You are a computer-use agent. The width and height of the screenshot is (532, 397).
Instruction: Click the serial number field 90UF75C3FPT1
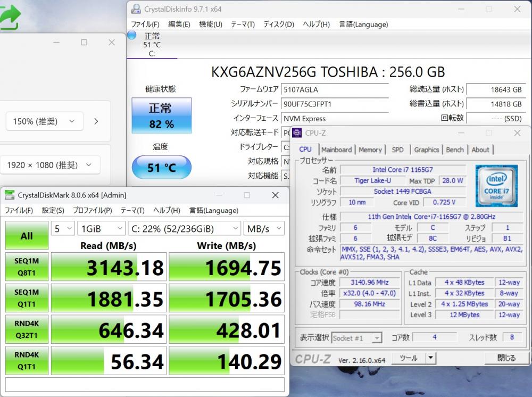[x=335, y=104]
